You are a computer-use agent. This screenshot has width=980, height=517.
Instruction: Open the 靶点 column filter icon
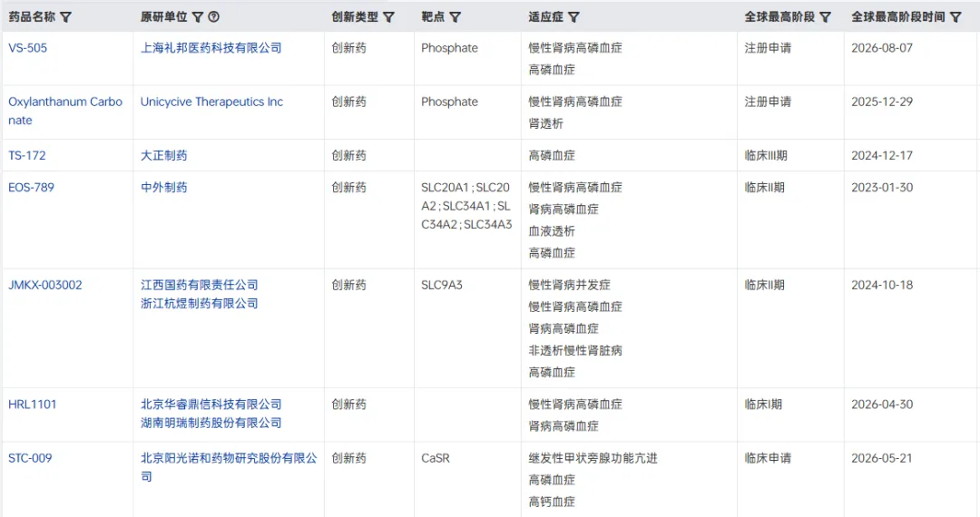[455, 17]
